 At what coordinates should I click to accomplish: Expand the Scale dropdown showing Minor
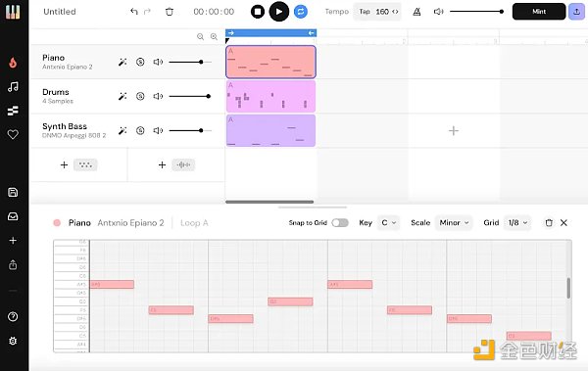pos(454,223)
